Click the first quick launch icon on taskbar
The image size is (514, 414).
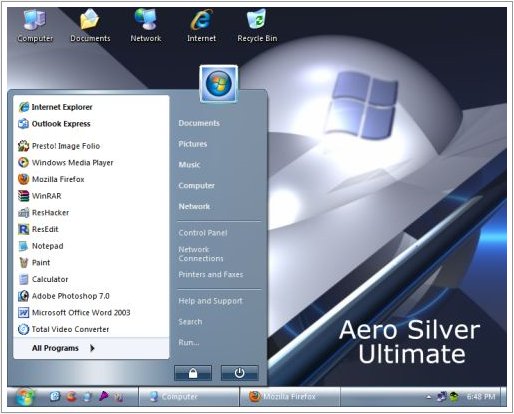[55, 396]
